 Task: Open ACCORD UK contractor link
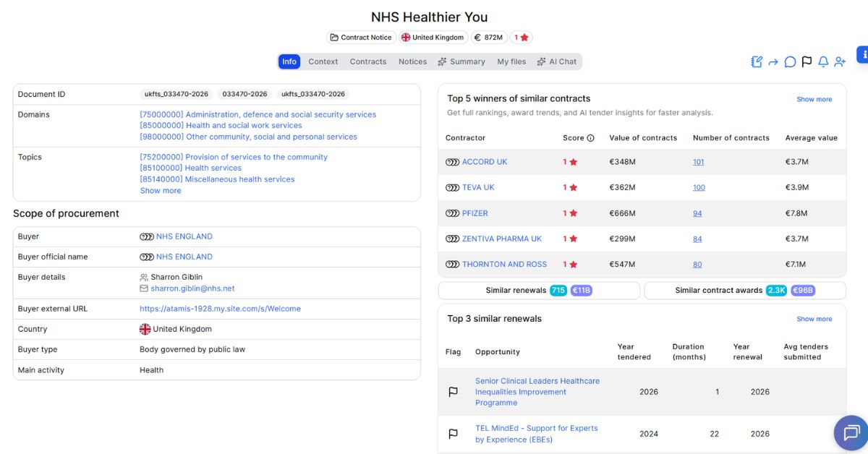pyautogui.click(x=485, y=162)
